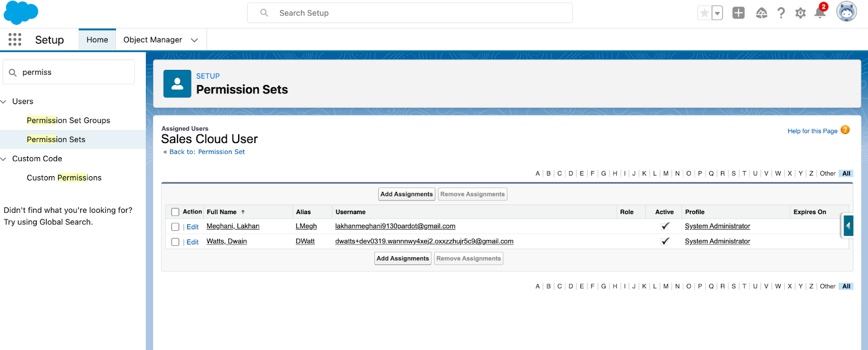
Task: Filter by letter A in top alphabet bar
Action: tap(538, 173)
